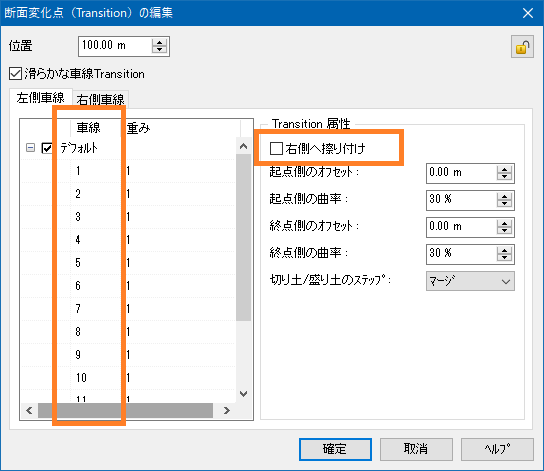Click the horizontal scrollbar thumb
This screenshot has height=471, width=544.
[x=125, y=411]
